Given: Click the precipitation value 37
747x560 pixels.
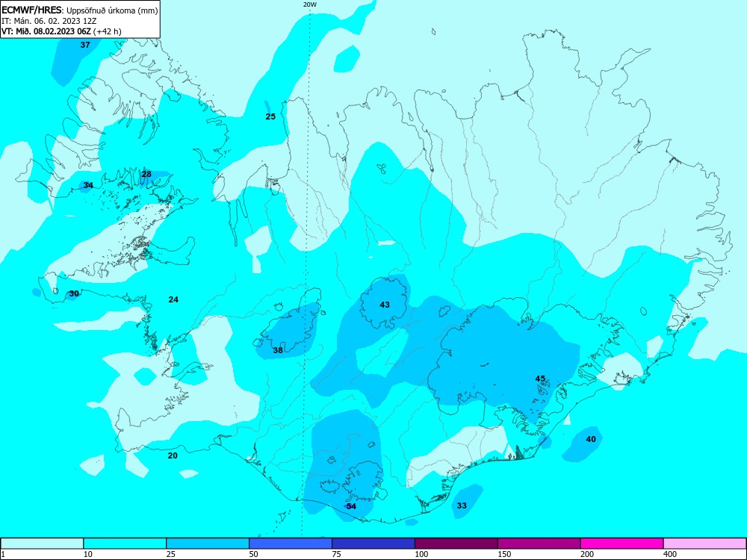Looking at the screenshot, I should (x=85, y=46).
